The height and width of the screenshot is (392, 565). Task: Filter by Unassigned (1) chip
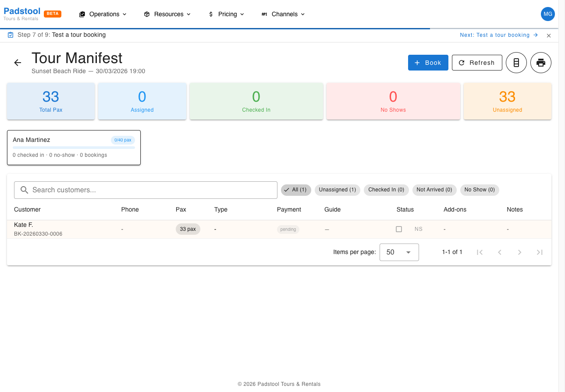click(x=338, y=190)
